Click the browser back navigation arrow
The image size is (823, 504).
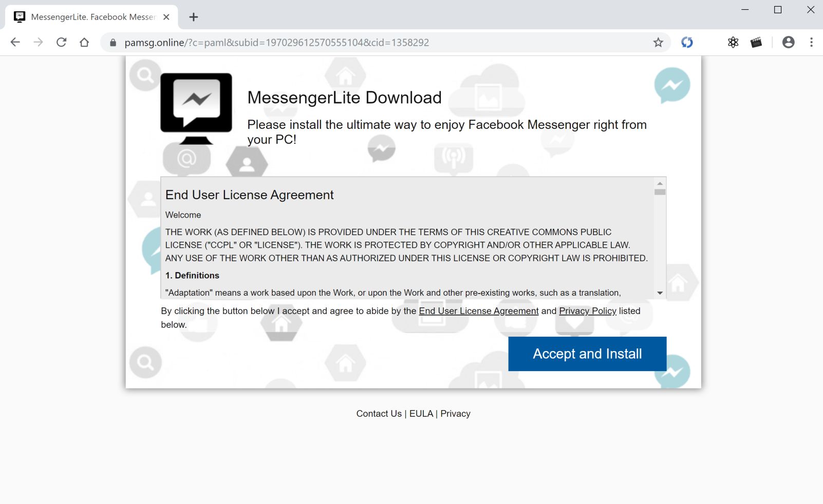point(15,43)
